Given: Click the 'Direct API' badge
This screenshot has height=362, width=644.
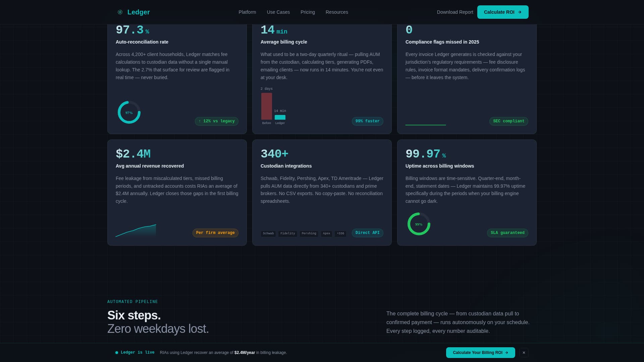Looking at the screenshot, I should coord(367,233).
